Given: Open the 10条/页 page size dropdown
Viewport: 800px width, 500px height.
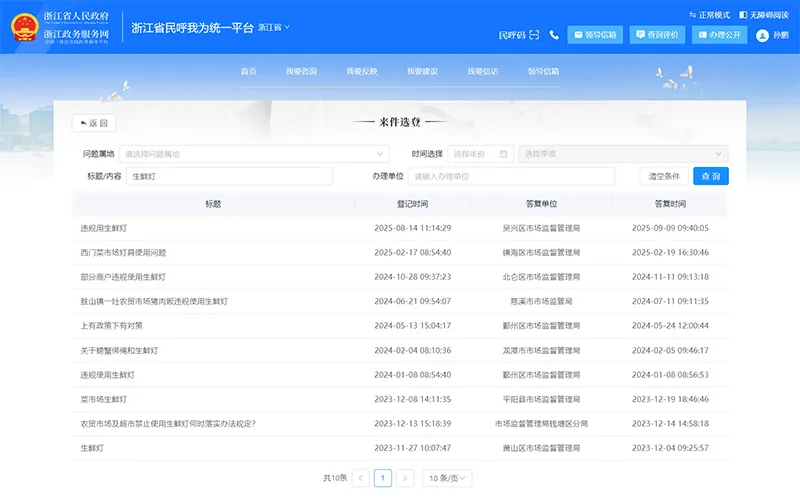Looking at the screenshot, I should [x=447, y=478].
